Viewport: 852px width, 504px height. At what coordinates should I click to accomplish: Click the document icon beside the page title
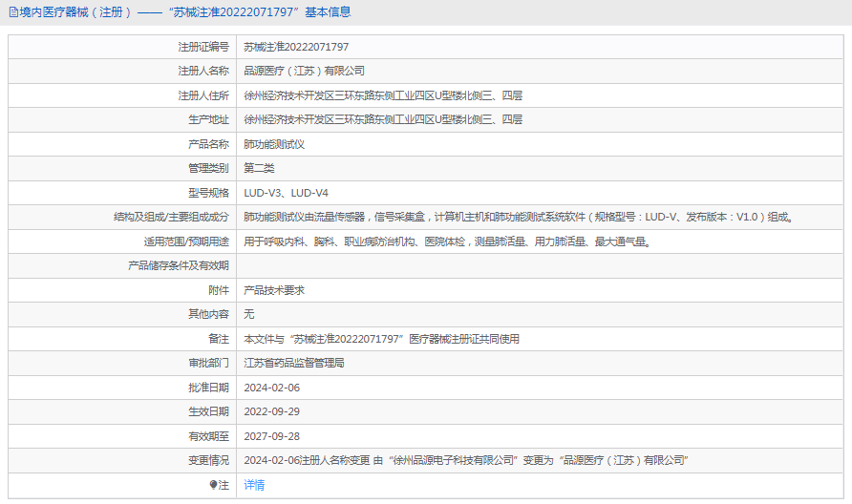click(13, 12)
